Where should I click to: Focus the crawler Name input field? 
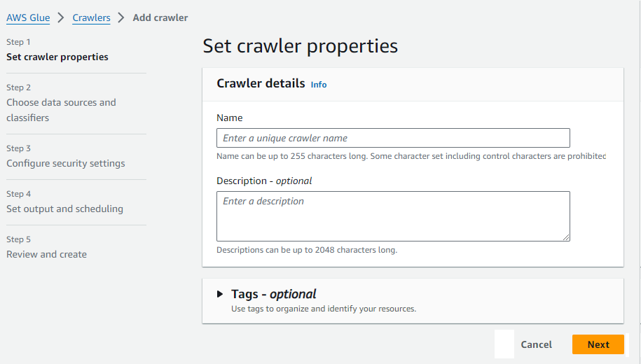click(393, 138)
